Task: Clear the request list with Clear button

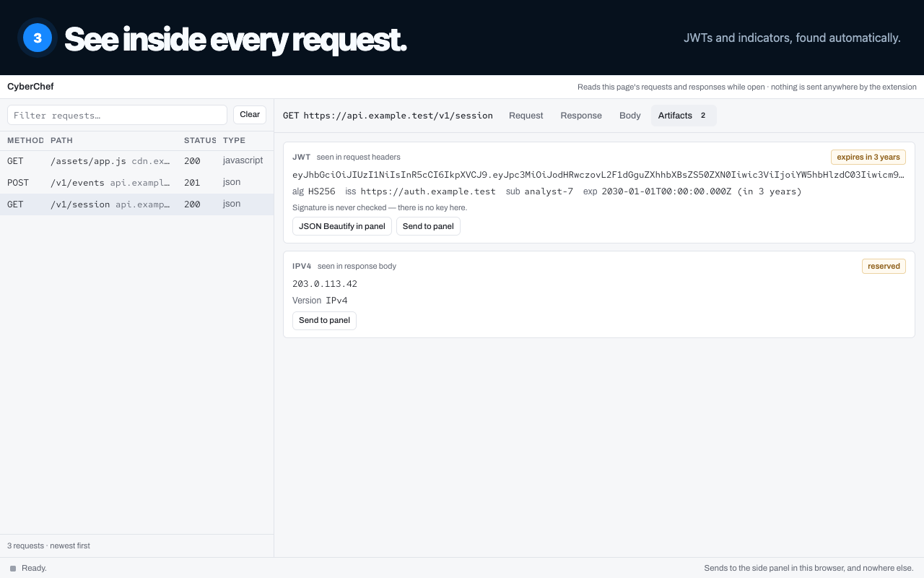Action: pos(250,115)
